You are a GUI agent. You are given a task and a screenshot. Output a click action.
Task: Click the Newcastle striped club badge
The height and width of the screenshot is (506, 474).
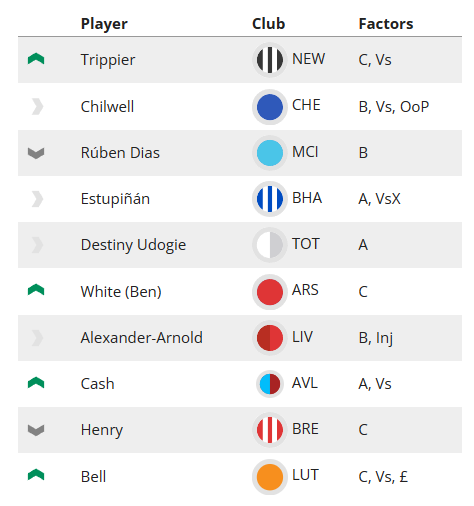click(270, 60)
